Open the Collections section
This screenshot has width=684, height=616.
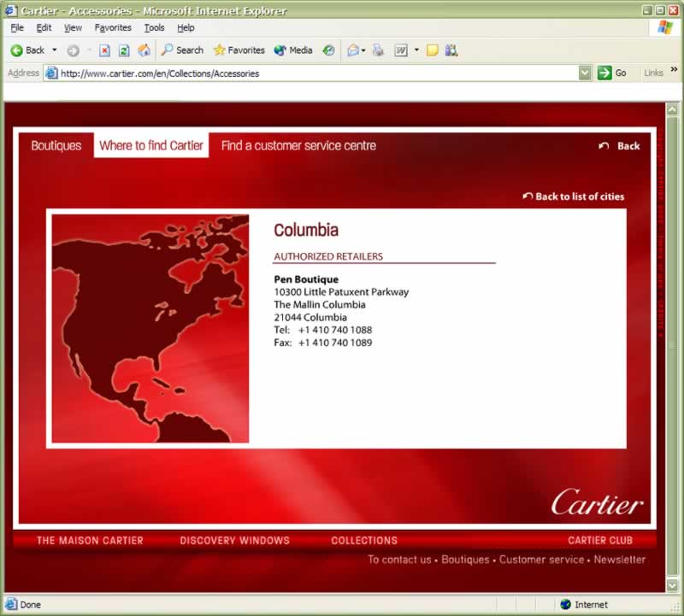[364, 541]
